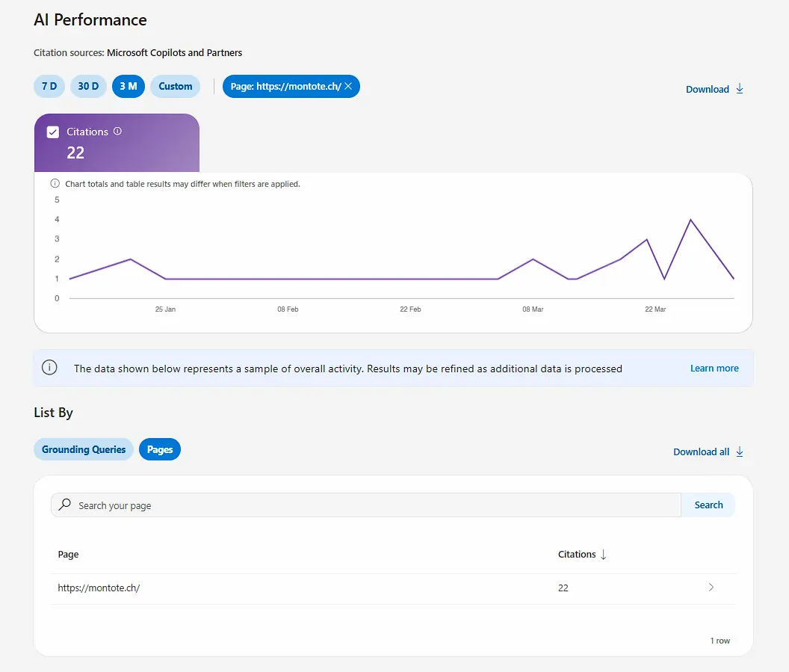Click the info icon beside Citations metric
Screen dimensions: 789x672
pos(117,131)
